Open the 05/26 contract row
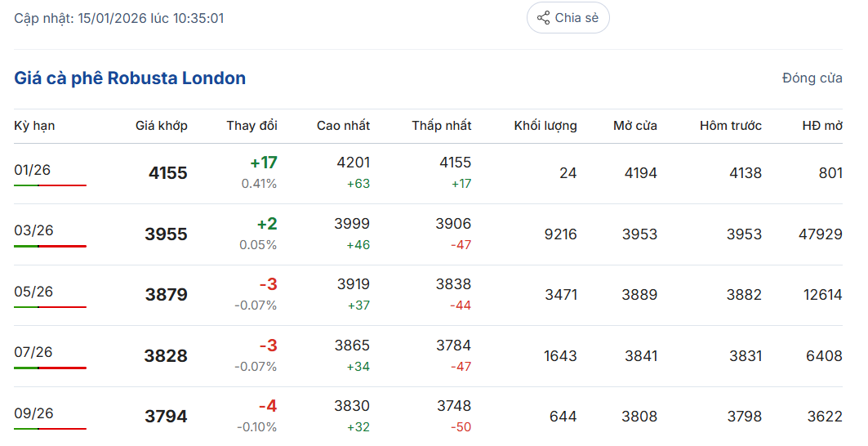This screenshot has width=868, height=446. 33,292
